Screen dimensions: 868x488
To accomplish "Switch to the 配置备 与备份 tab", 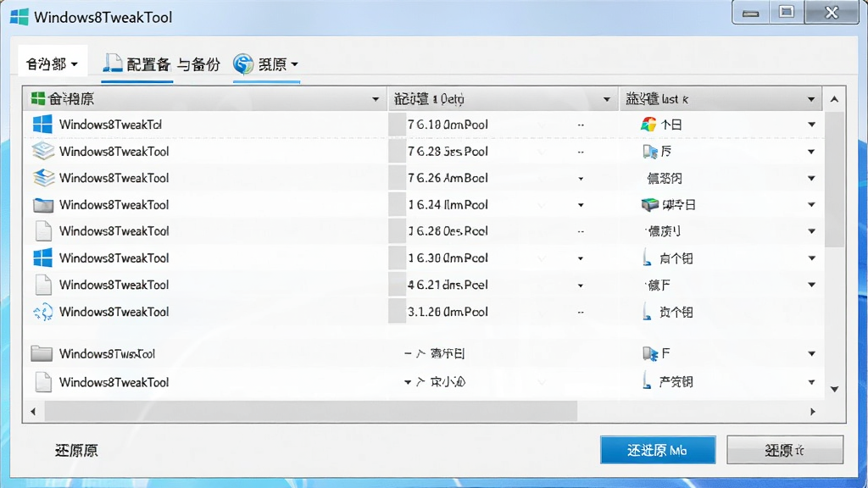I will (x=161, y=64).
